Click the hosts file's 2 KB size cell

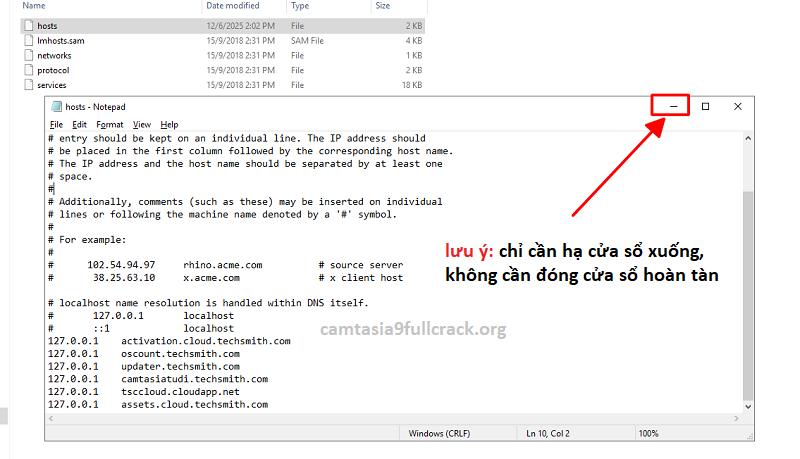tap(414, 26)
